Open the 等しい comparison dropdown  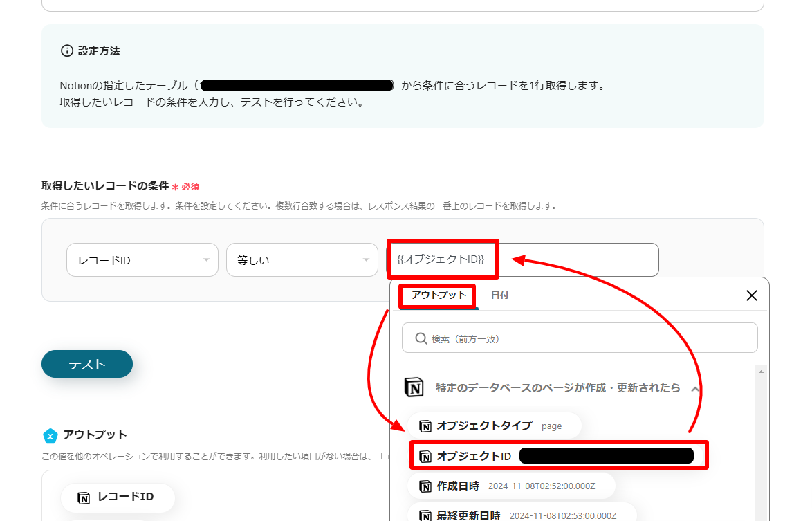tap(302, 259)
